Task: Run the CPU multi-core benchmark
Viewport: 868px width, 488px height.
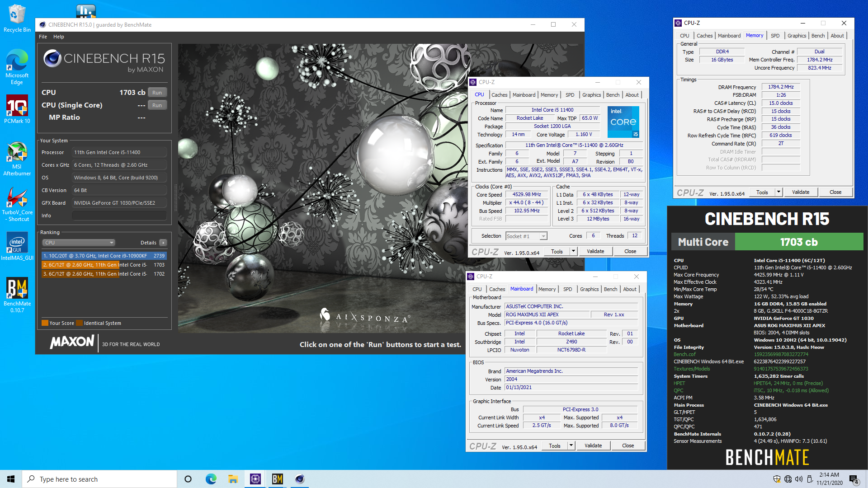Action: pyautogui.click(x=157, y=93)
